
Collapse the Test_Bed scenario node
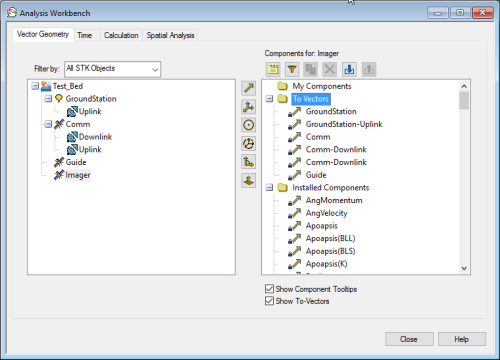click(35, 86)
